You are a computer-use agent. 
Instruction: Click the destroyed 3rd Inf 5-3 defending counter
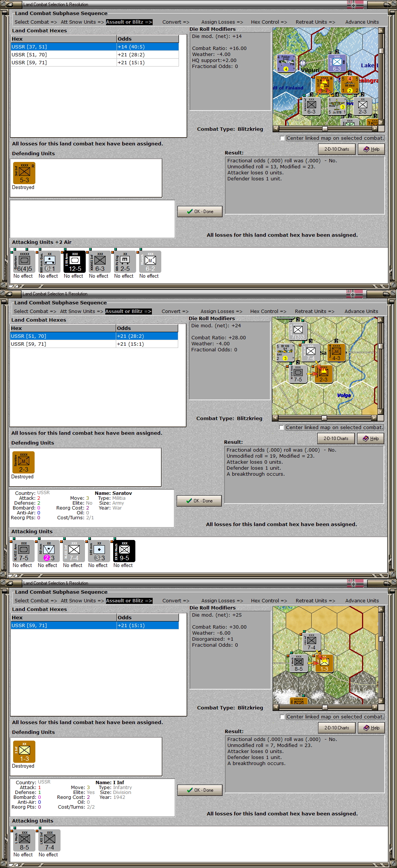24,173
